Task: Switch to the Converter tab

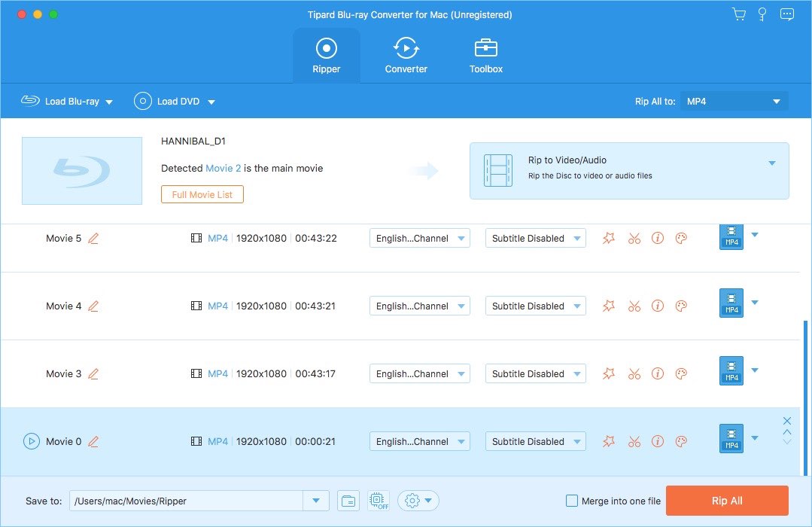Action: click(406, 56)
